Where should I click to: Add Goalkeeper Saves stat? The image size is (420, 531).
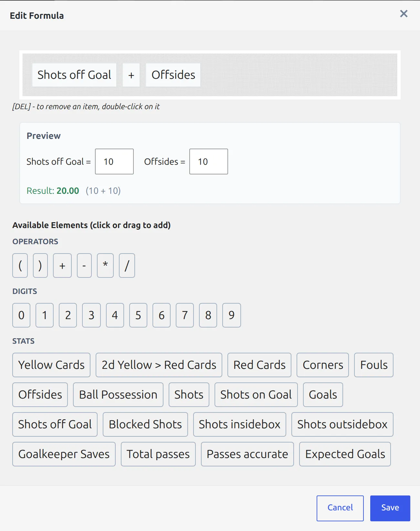pos(64,454)
